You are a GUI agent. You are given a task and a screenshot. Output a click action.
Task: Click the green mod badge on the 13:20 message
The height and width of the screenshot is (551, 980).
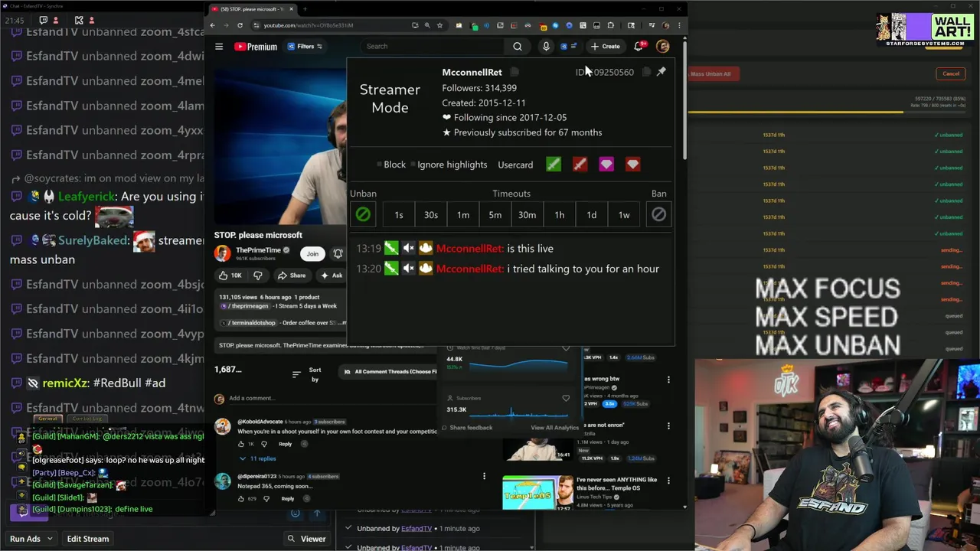[x=391, y=269]
